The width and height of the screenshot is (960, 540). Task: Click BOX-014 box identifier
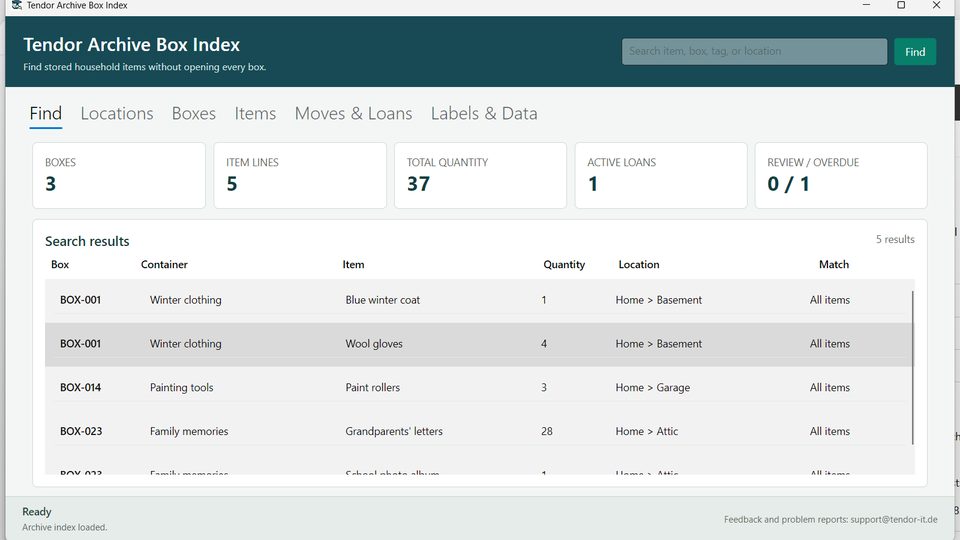pyautogui.click(x=80, y=388)
